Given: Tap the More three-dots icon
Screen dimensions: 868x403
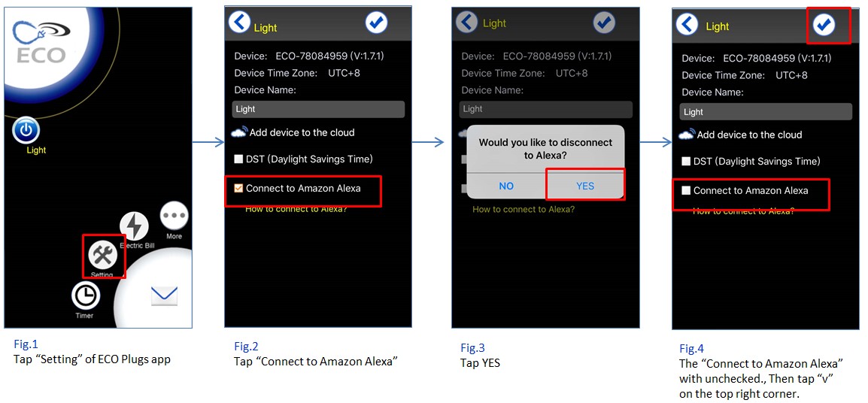Looking at the screenshot, I should click(x=175, y=216).
